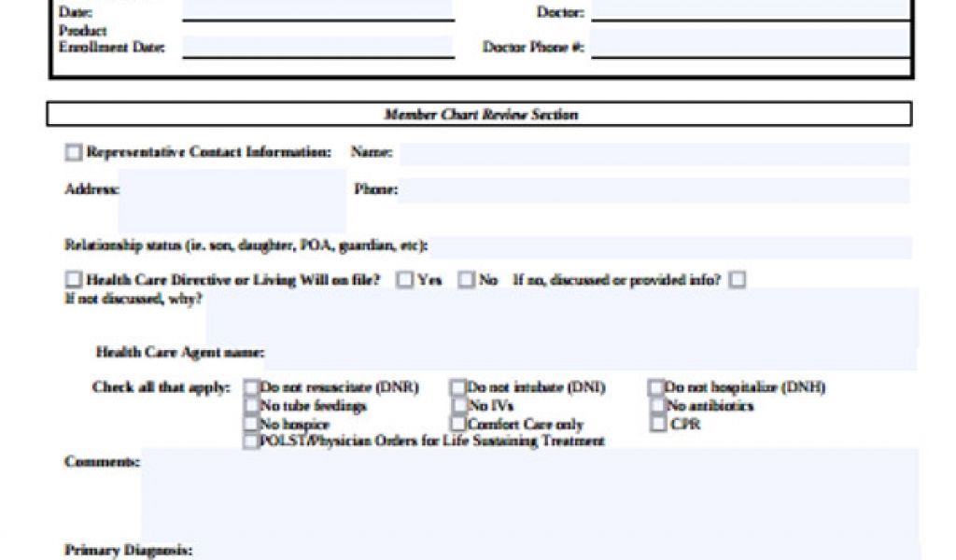Check Do not hospitalize (DNH) box

point(657,387)
